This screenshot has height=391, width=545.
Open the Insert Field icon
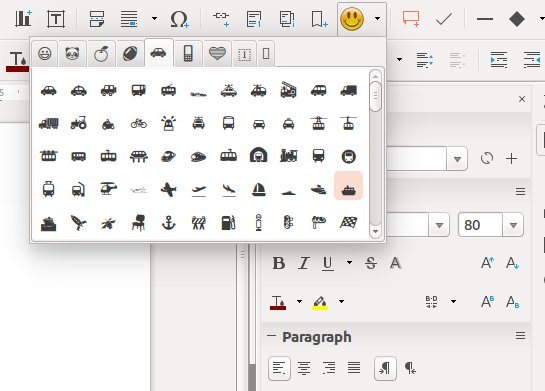pyautogui.click(x=129, y=19)
